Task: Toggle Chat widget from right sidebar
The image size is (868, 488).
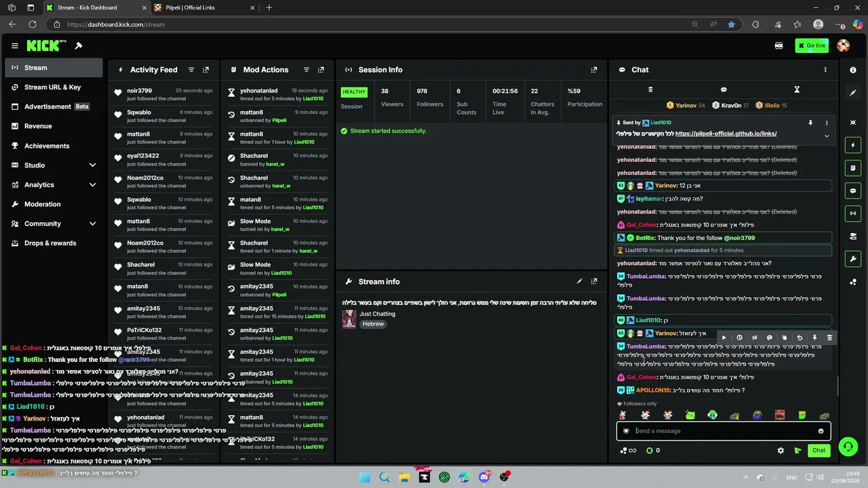Action: pos(853,191)
